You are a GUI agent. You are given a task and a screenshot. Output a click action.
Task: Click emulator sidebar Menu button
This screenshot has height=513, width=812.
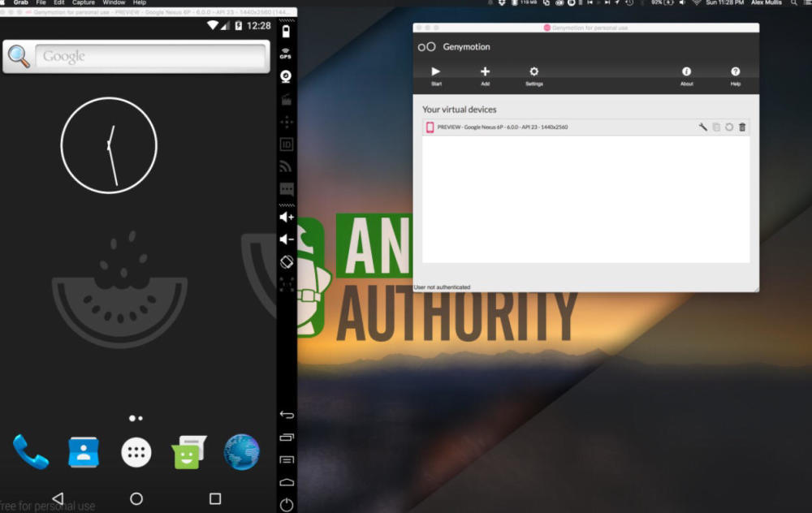click(287, 459)
